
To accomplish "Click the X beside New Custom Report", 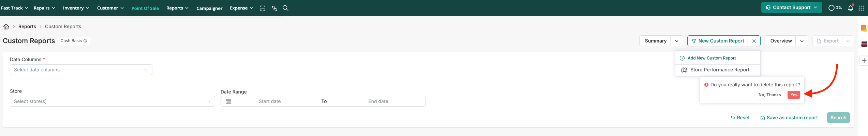I will pyautogui.click(x=754, y=41).
